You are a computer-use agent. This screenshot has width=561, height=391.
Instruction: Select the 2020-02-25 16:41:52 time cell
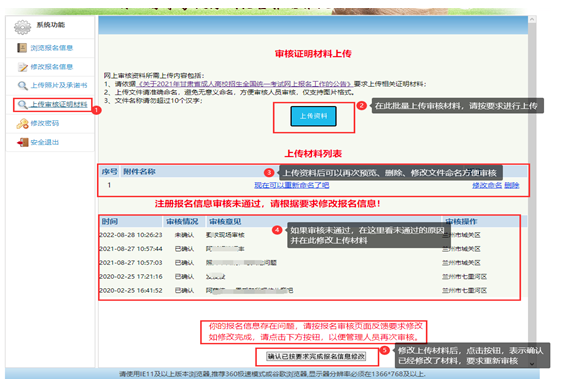131,290
